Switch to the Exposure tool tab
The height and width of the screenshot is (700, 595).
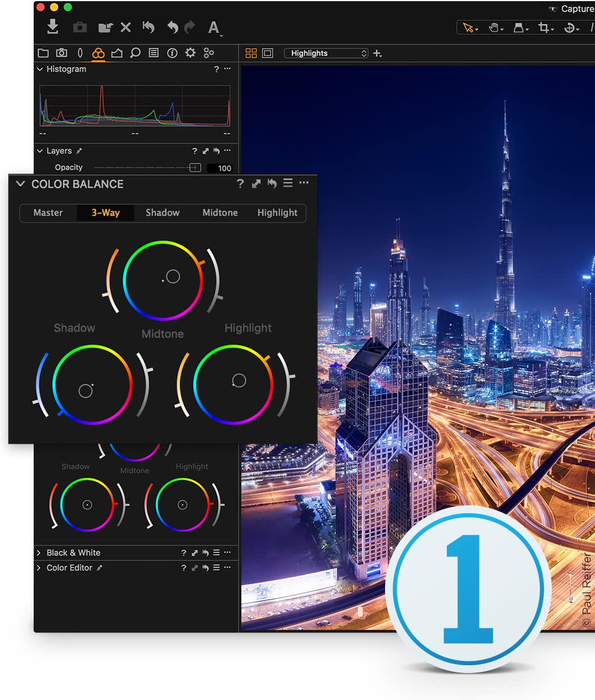point(116,53)
